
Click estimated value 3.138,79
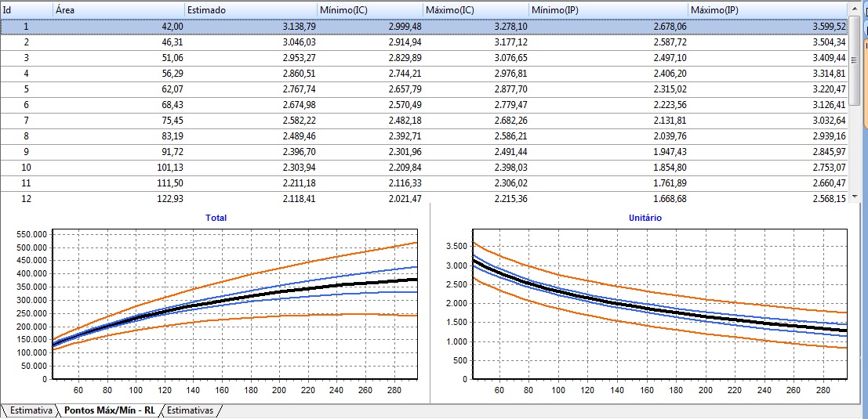[300, 26]
